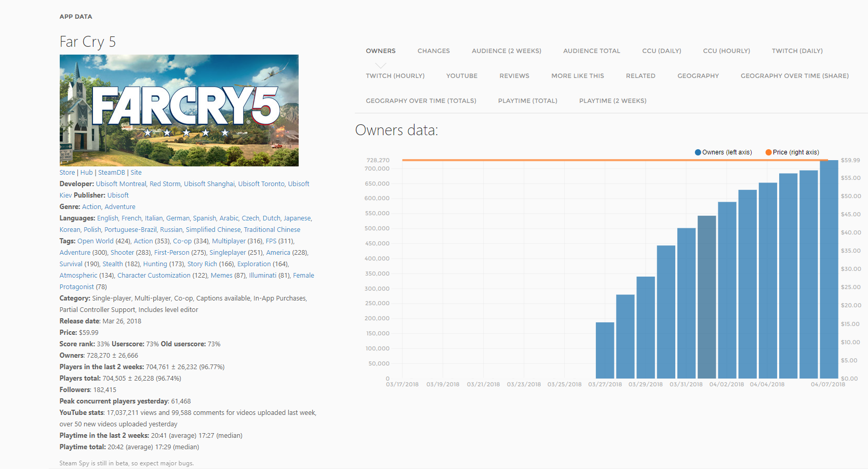Open the Simplified Chinese language link

pos(213,230)
